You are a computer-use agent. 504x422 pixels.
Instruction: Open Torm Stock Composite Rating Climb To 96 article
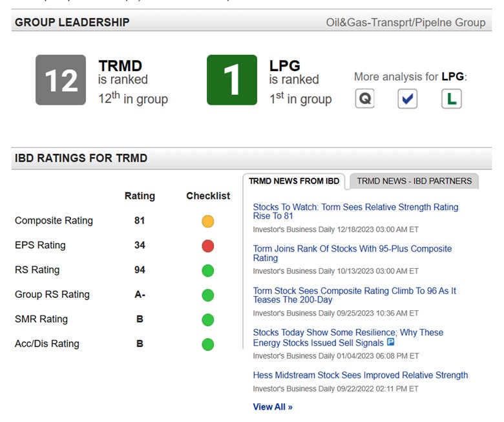pyautogui.click(x=355, y=295)
